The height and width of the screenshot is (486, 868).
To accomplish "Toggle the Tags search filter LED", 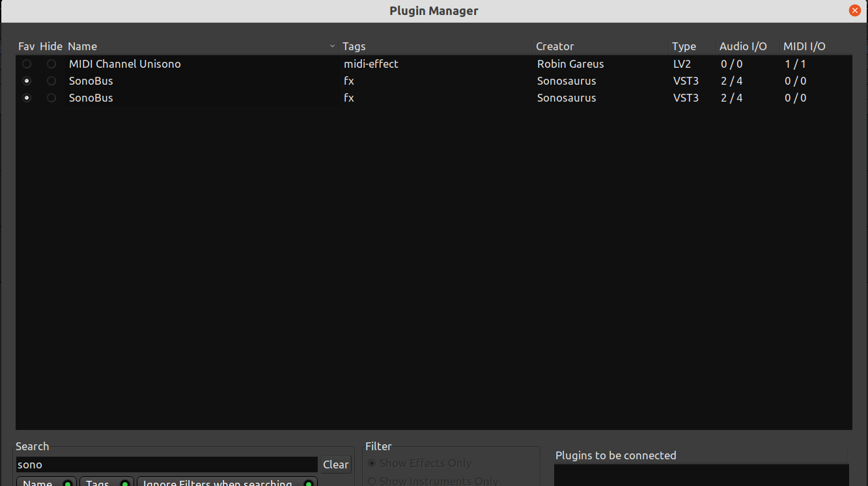I will pyautogui.click(x=124, y=483).
